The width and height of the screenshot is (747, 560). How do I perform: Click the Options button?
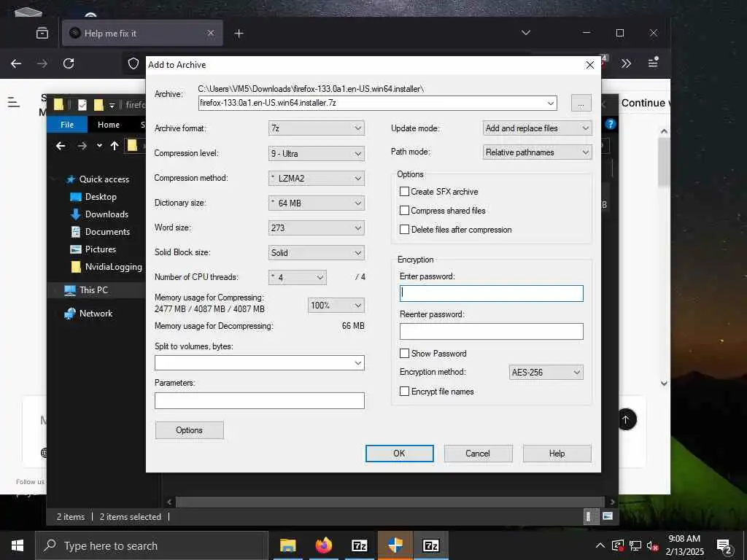[189, 430]
